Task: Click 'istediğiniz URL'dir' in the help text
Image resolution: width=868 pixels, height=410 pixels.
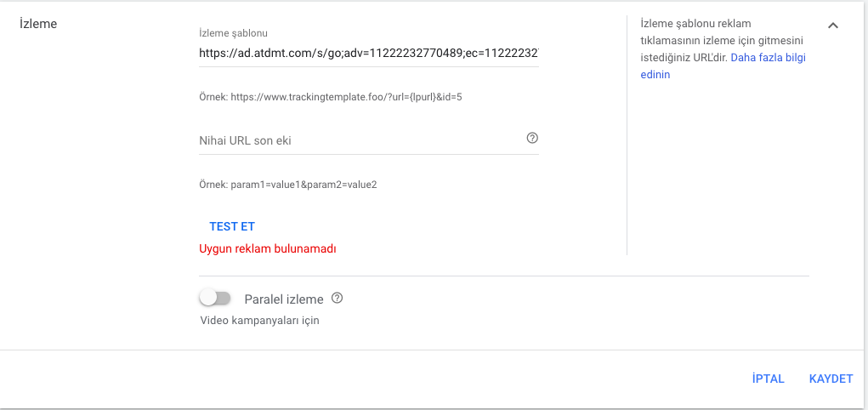Action: pos(684,58)
